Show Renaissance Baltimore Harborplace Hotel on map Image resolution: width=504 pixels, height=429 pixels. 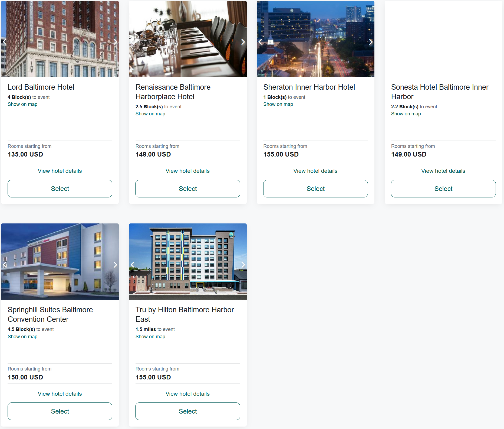pos(150,114)
